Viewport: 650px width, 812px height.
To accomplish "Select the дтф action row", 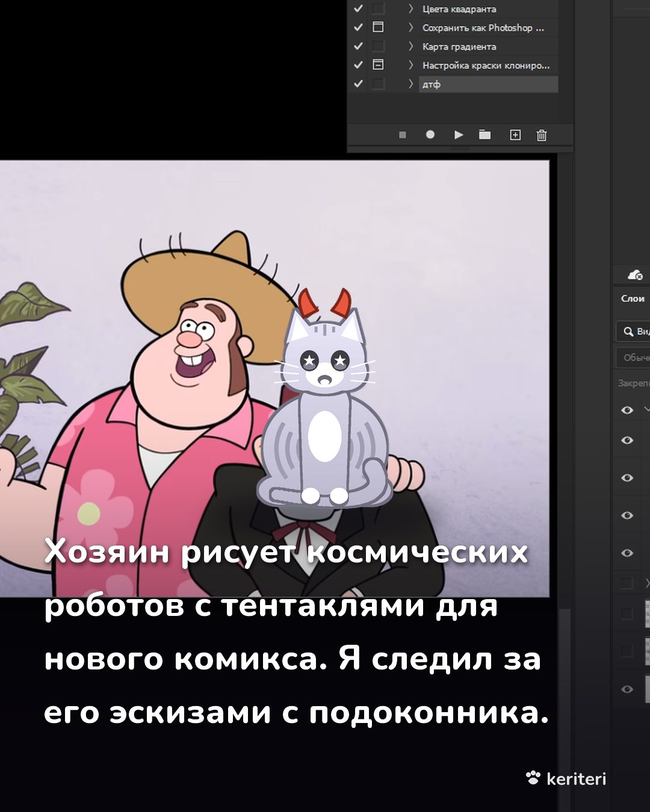I will 488,84.
